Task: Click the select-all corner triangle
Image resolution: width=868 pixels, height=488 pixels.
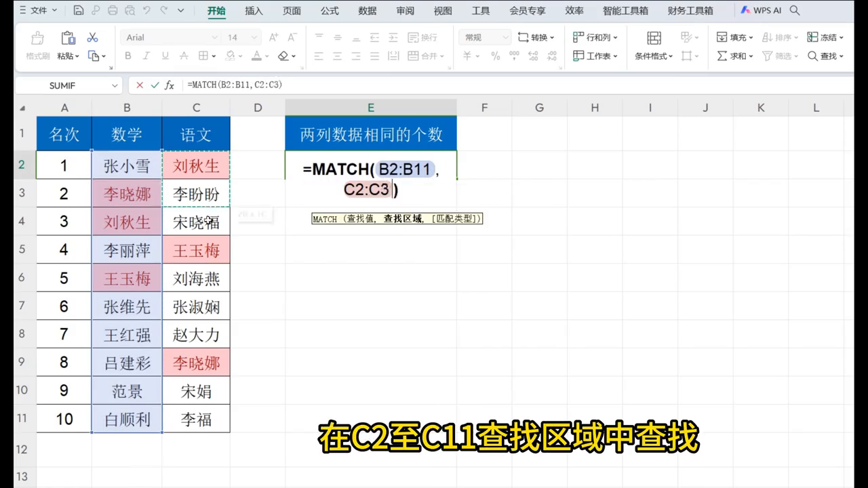Action: (22, 108)
